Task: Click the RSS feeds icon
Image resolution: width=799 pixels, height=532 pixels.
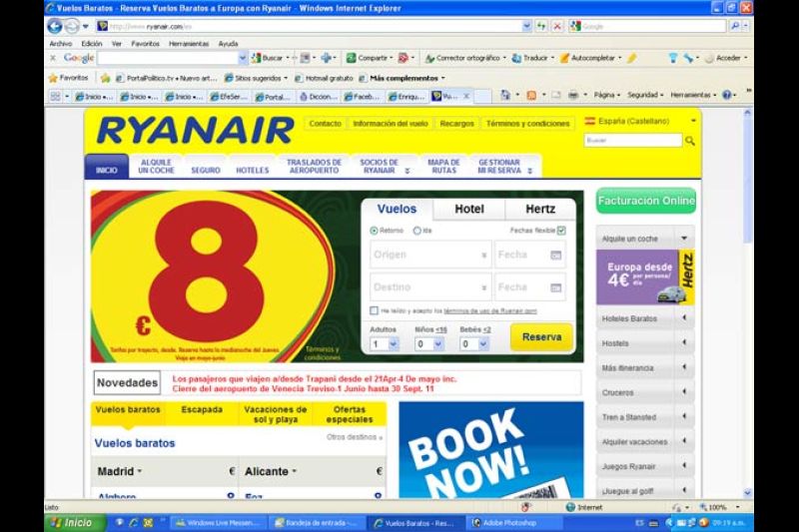Action: coord(531,95)
